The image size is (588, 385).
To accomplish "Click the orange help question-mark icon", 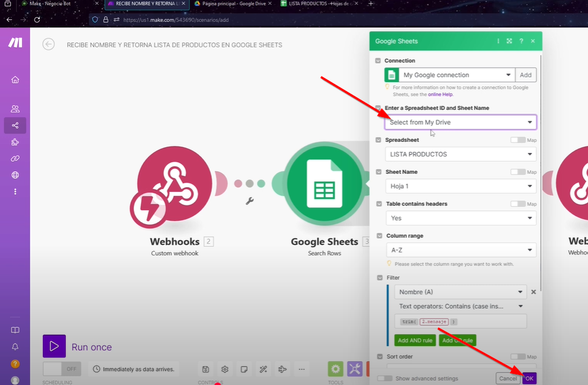I will 15,364.
